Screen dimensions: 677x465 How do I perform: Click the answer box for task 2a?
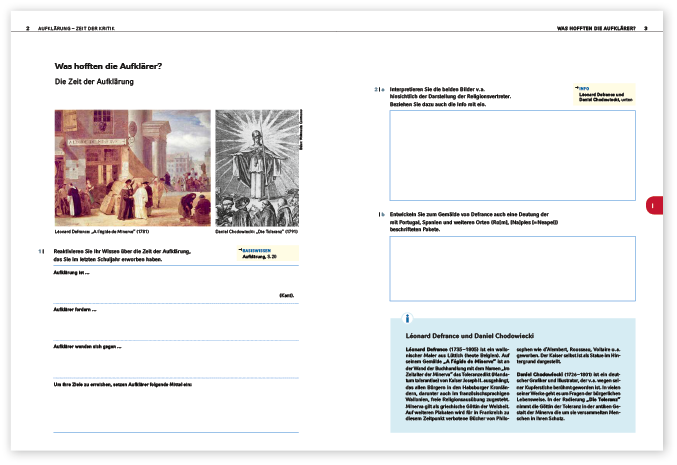[512, 155]
